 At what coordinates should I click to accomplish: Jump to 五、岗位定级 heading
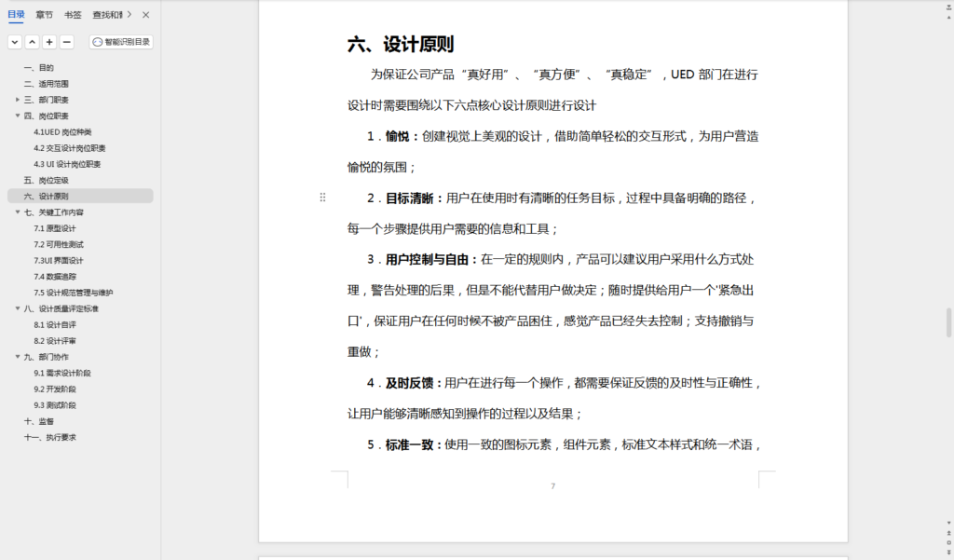47,180
